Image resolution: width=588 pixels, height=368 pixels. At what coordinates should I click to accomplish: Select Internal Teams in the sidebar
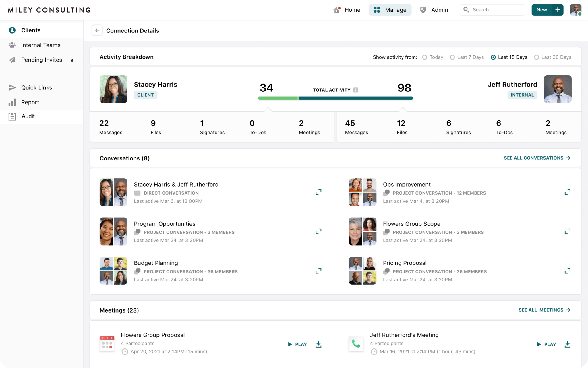tap(40, 45)
